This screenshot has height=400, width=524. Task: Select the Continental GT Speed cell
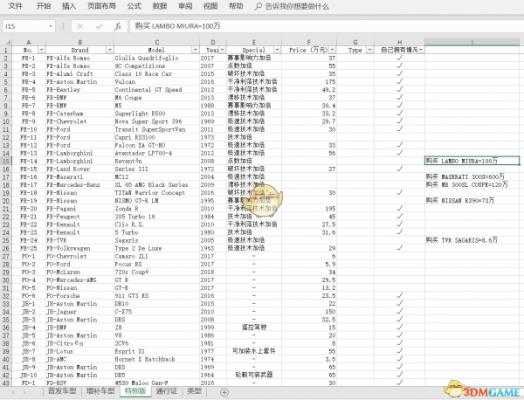pos(157,90)
